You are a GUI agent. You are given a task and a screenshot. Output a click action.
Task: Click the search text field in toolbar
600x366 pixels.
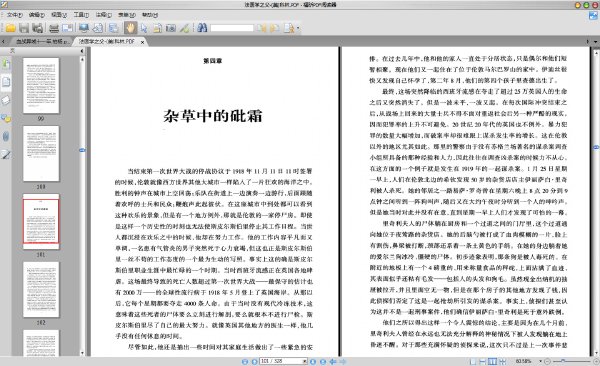[232, 28]
